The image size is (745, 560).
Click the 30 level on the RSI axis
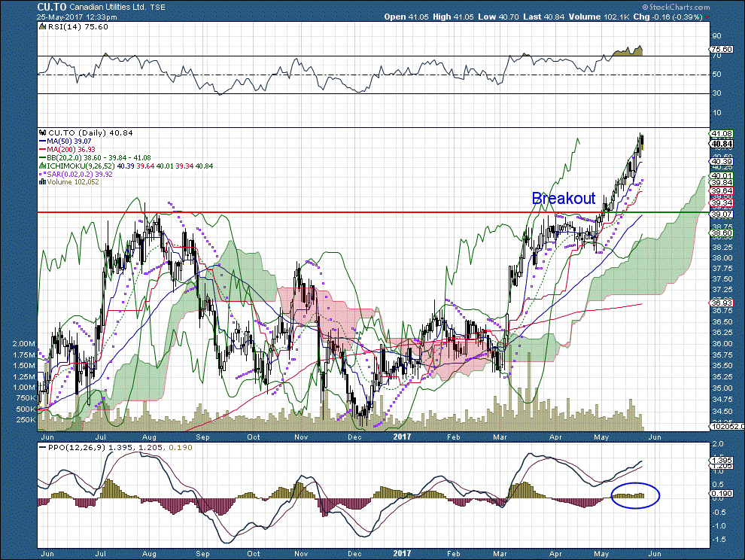[716, 93]
